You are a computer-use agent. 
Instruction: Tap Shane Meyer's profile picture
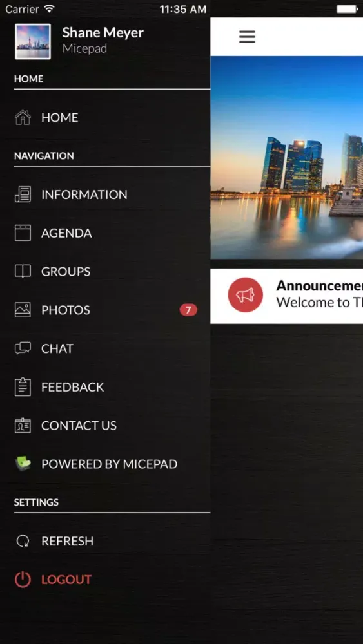click(x=33, y=41)
